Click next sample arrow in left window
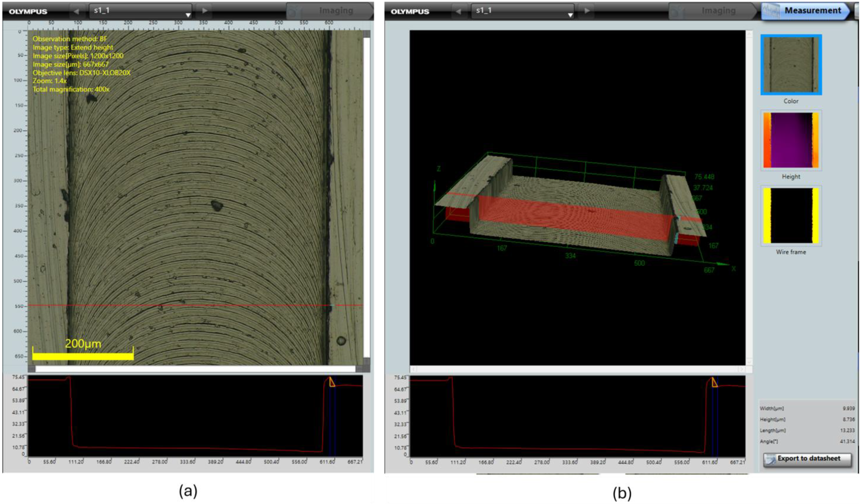The width and height of the screenshot is (862, 504). click(205, 11)
